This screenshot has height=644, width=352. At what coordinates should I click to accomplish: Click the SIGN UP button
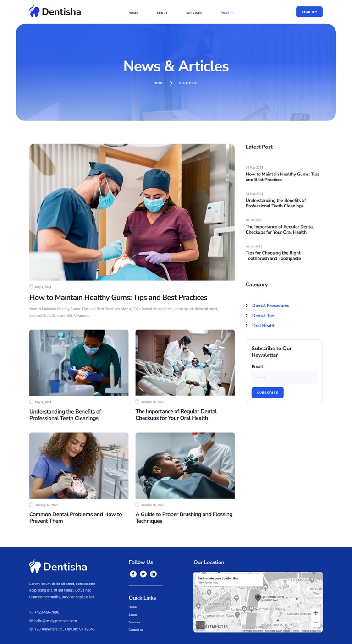coord(309,12)
